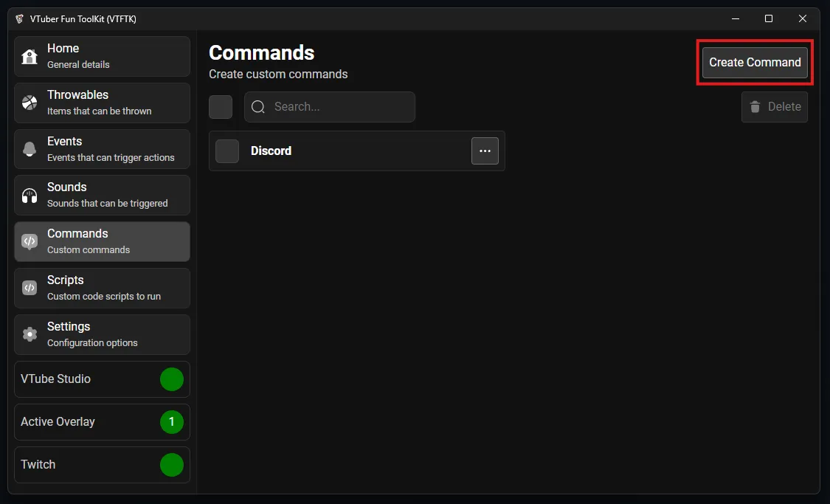The image size is (830, 504).
Task: Click the Home house icon in sidebar
Action: [x=30, y=57]
